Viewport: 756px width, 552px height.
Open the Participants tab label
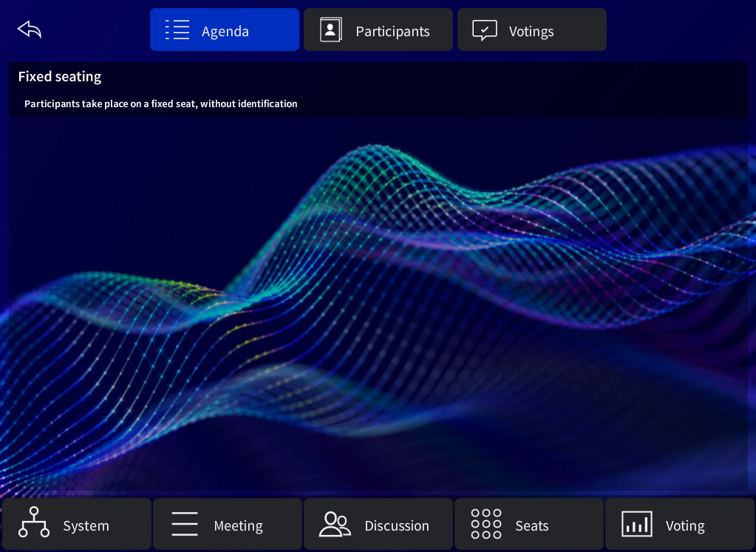[x=392, y=32]
